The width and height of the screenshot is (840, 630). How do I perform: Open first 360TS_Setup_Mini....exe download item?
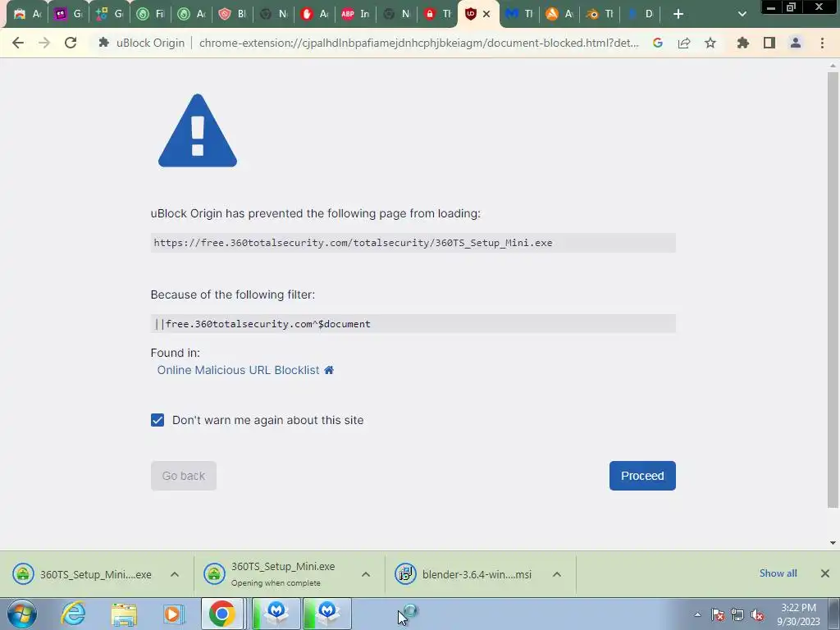pos(82,574)
